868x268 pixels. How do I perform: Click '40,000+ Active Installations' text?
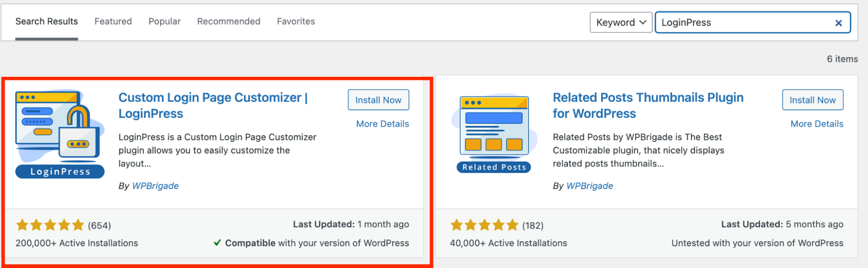[508, 243]
